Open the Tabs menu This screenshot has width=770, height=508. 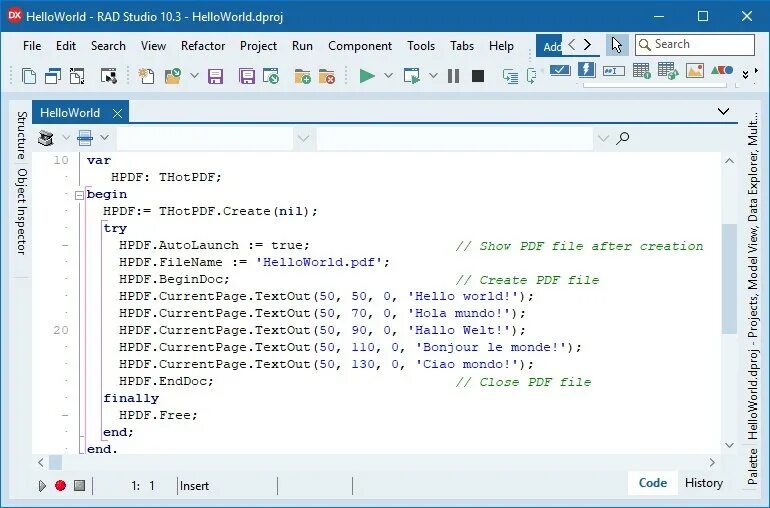click(x=462, y=46)
